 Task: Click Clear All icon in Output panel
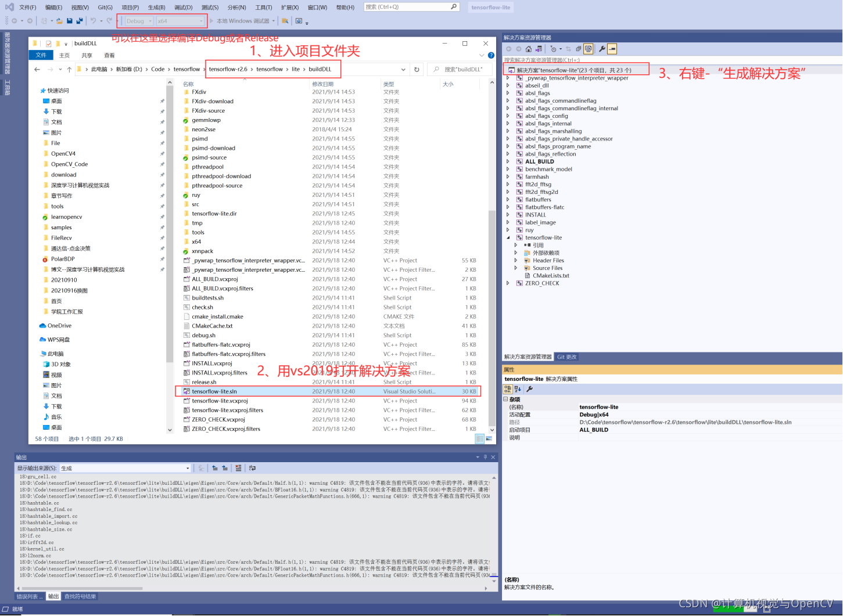point(238,468)
